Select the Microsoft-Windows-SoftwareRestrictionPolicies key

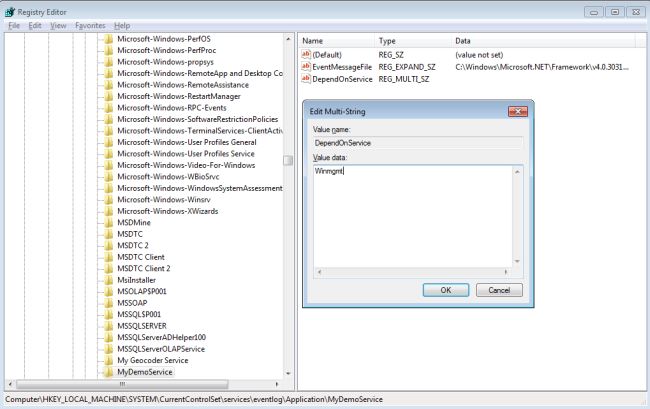point(197,119)
